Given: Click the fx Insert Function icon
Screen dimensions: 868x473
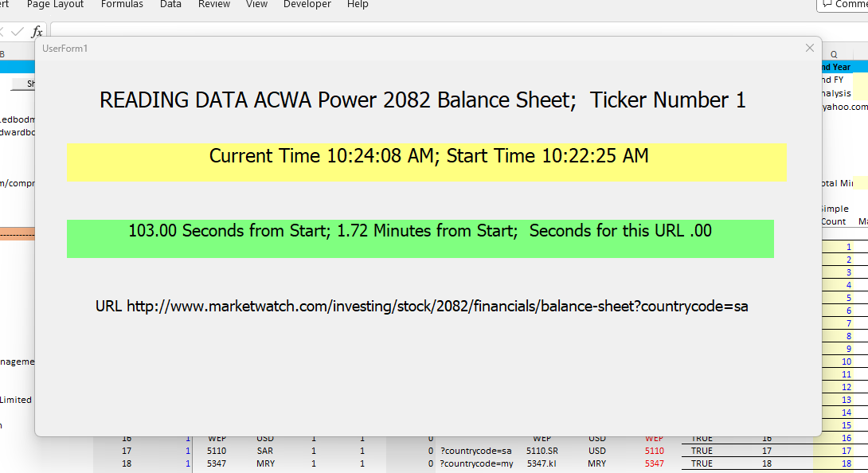Looking at the screenshot, I should 37,32.
